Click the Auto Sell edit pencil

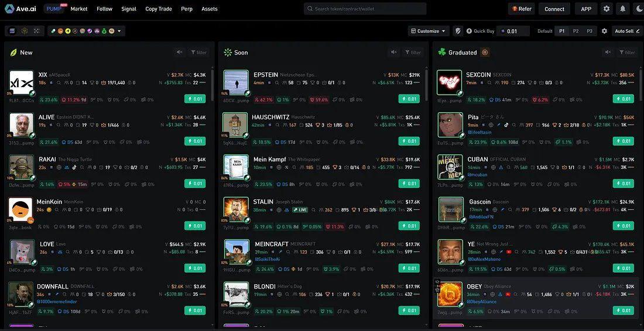(638, 31)
